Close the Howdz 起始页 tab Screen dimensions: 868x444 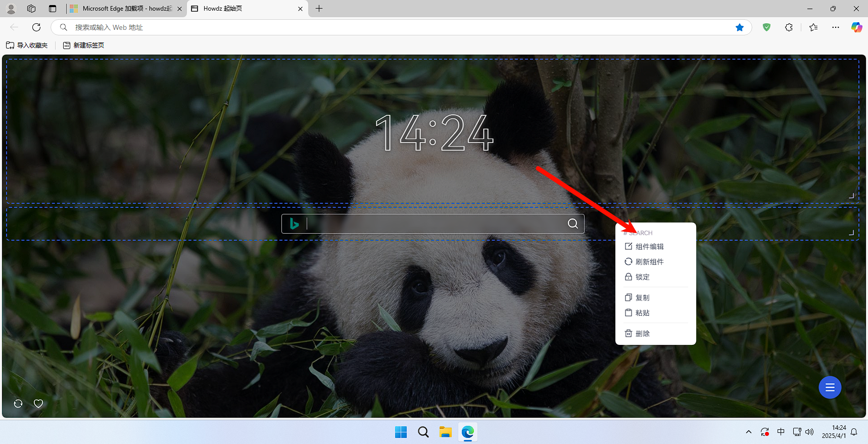pos(300,9)
